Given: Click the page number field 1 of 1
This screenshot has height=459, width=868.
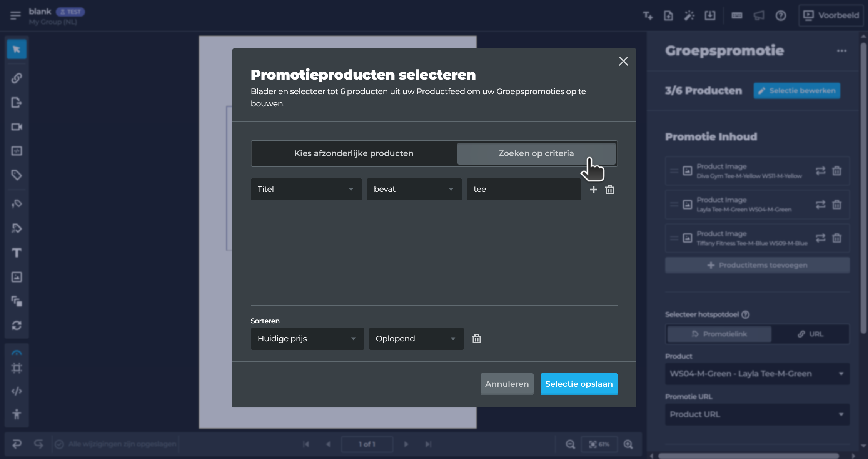Looking at the screenshot, I should coord(367,444).
